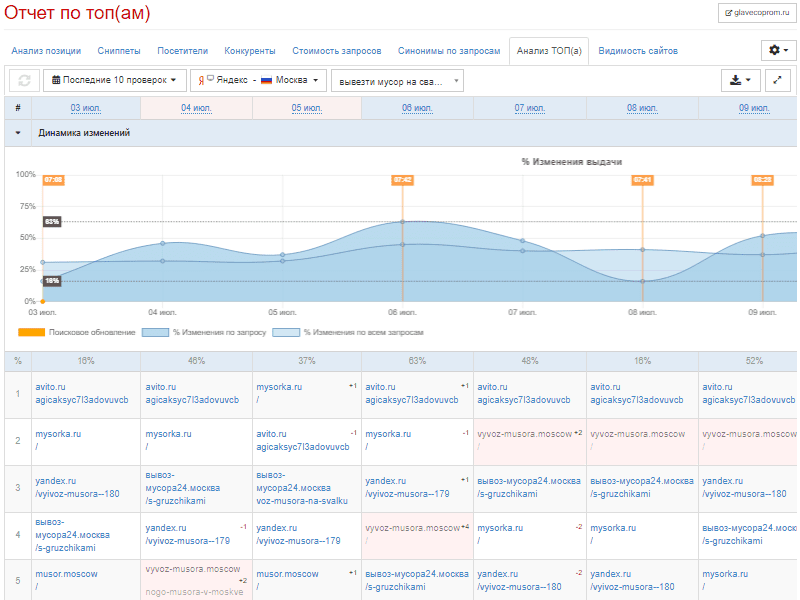Click the 09 июл. column header link
Screen dimensions: 800x600
(754, 108)
